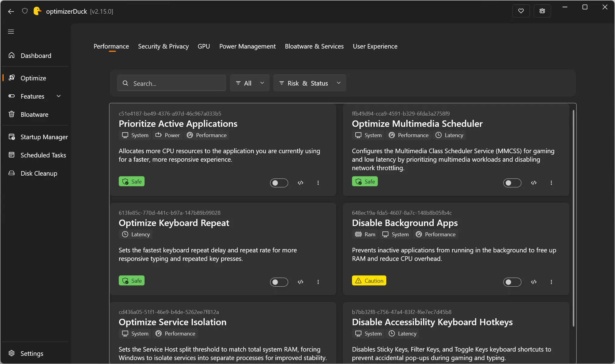Open Settings in the sidebar
615x364 pixels.
[x=35, y=353]
